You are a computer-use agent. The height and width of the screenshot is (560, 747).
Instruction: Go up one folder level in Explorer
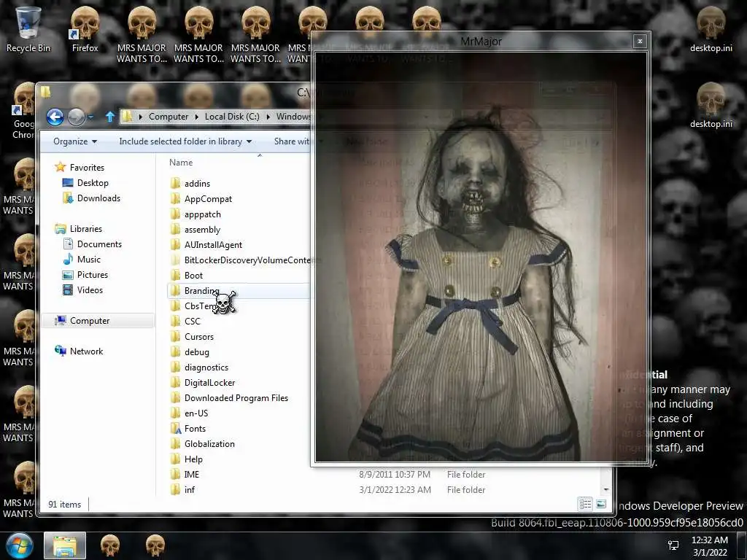pos(110,117)
